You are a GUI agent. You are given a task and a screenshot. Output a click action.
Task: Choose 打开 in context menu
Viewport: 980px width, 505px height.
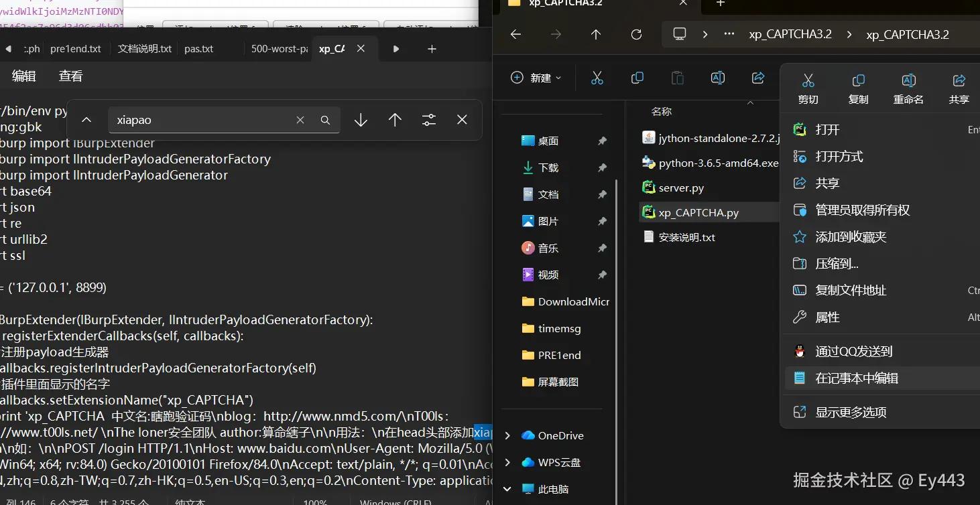pyautogui.click(x=882, y=130)
